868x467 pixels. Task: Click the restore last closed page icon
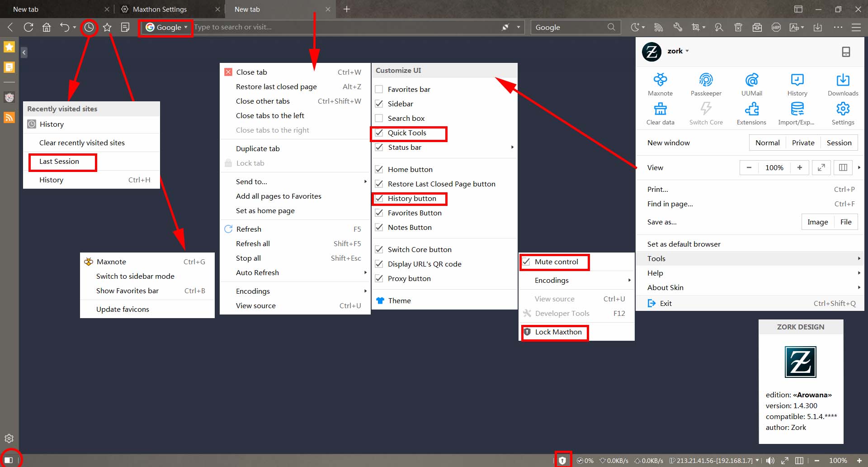(x=65, y=27)
